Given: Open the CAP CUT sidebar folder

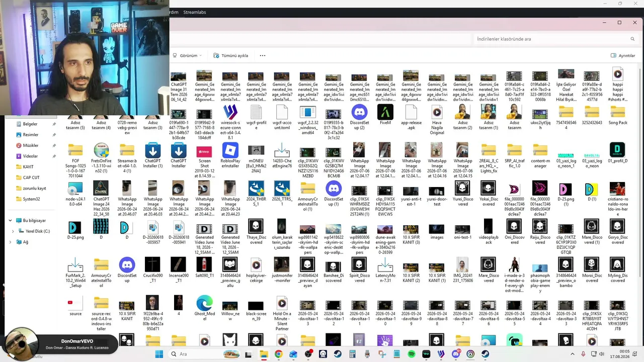Looking at the screenshot, I should coord(31,177).
